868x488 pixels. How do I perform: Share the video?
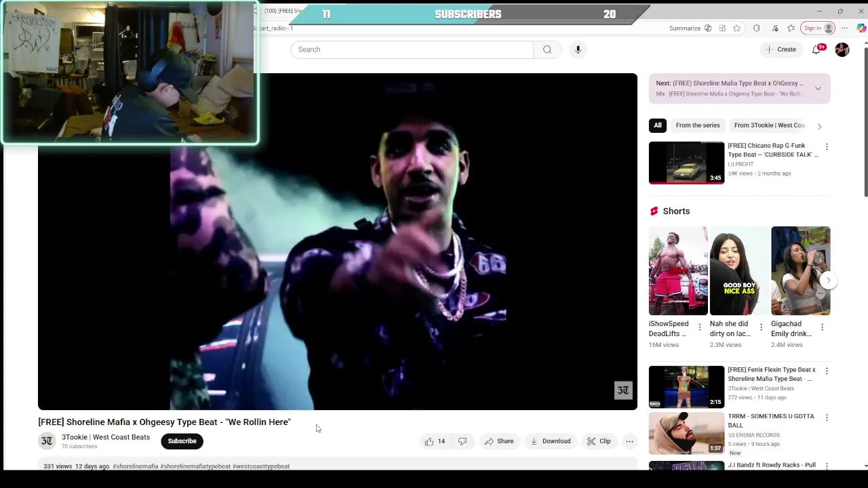(498, 441)
